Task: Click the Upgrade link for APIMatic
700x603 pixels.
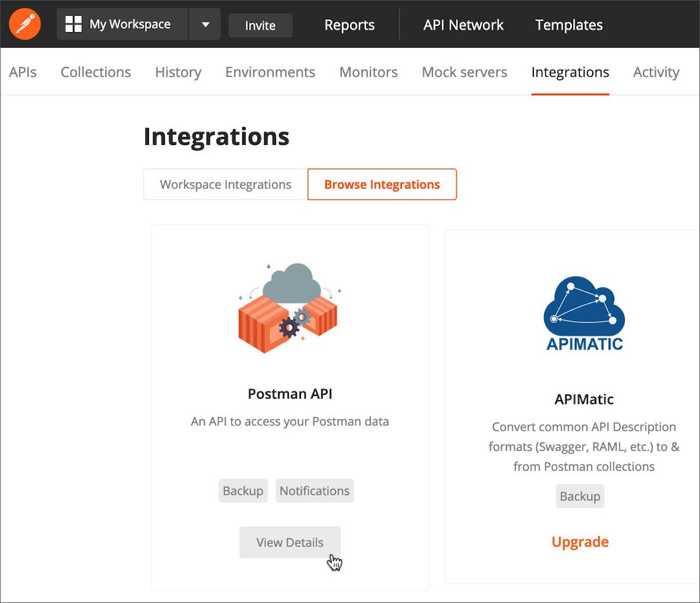Action: click(580, 542)
